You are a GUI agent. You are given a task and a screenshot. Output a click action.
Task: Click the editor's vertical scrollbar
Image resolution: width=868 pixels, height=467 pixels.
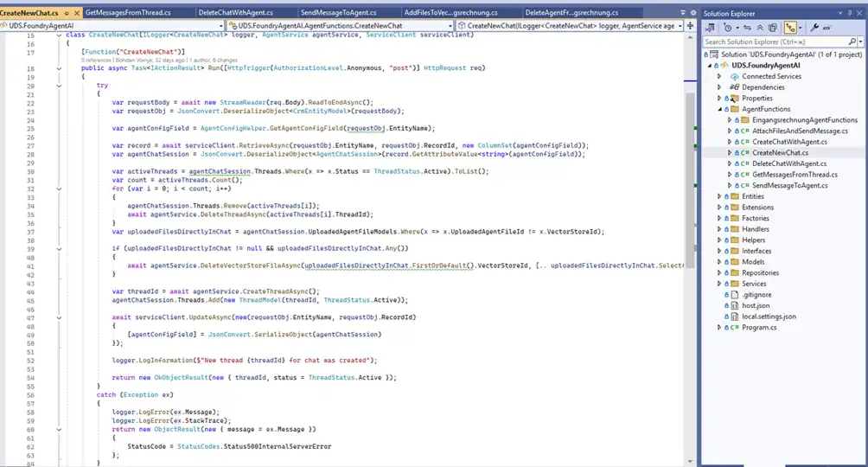pyautogui.click(x=688, y=173)
